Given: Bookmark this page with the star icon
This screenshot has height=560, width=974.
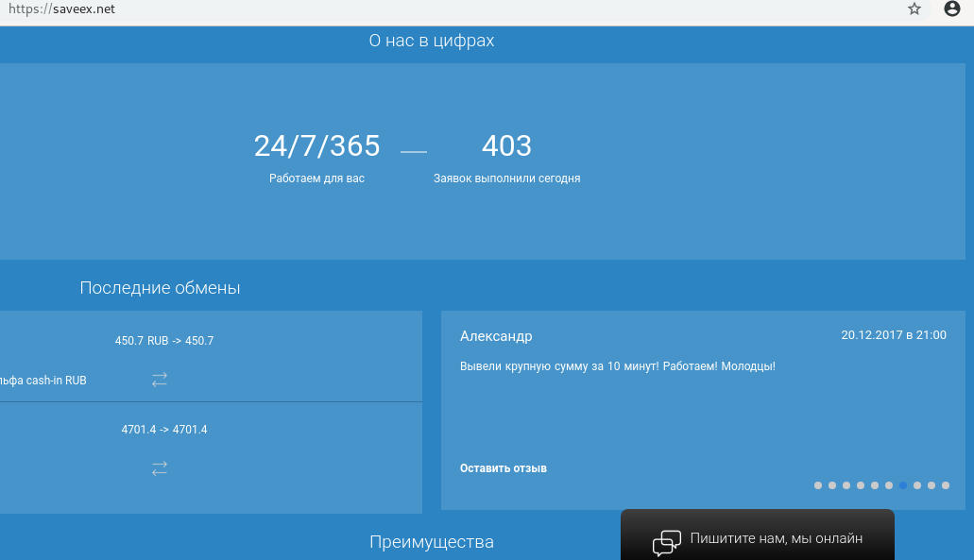Looking at the screenshot, I should (914, 9).
